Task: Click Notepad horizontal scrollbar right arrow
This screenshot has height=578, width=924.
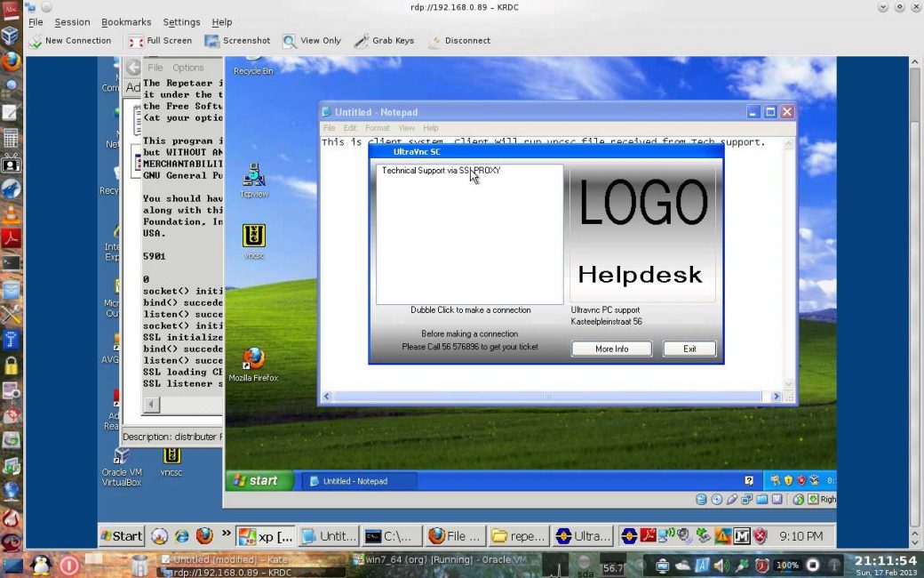Action: (777, 397)
